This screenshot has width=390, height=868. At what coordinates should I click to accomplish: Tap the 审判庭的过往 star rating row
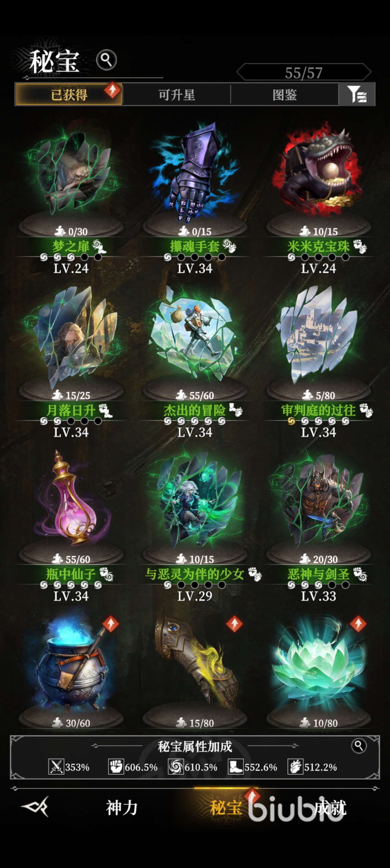click(x=318, y=421)
